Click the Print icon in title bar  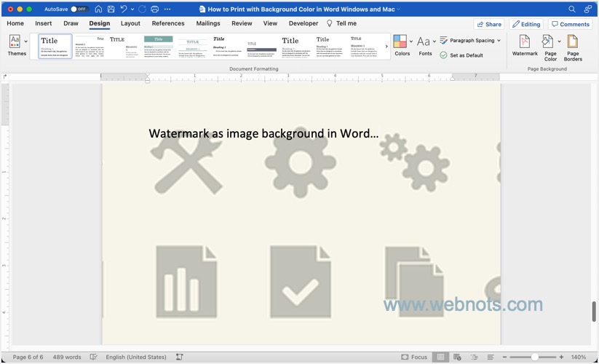[x=154, y=9]
